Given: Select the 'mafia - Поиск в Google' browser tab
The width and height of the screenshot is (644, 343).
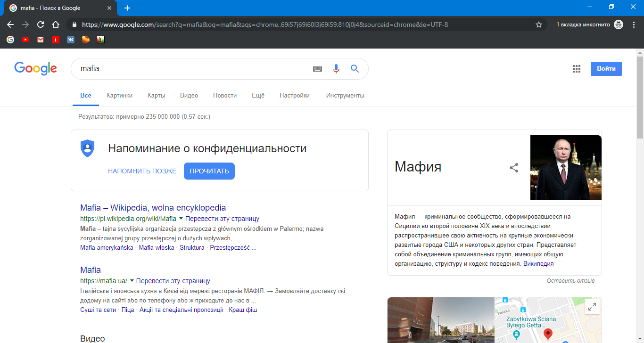Looking at the screenshot, I should 61,8.
